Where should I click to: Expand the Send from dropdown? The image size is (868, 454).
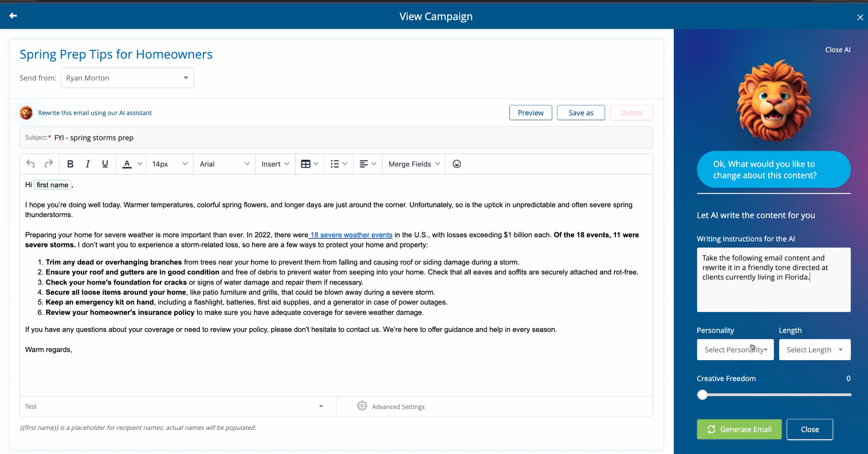[x=127, y=78]
